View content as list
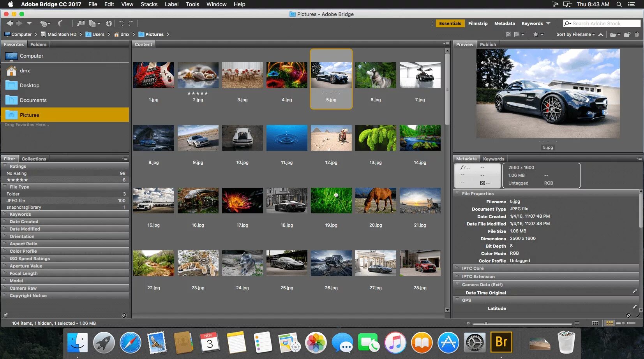Viewport: 644px width, 359px height. 631,323
